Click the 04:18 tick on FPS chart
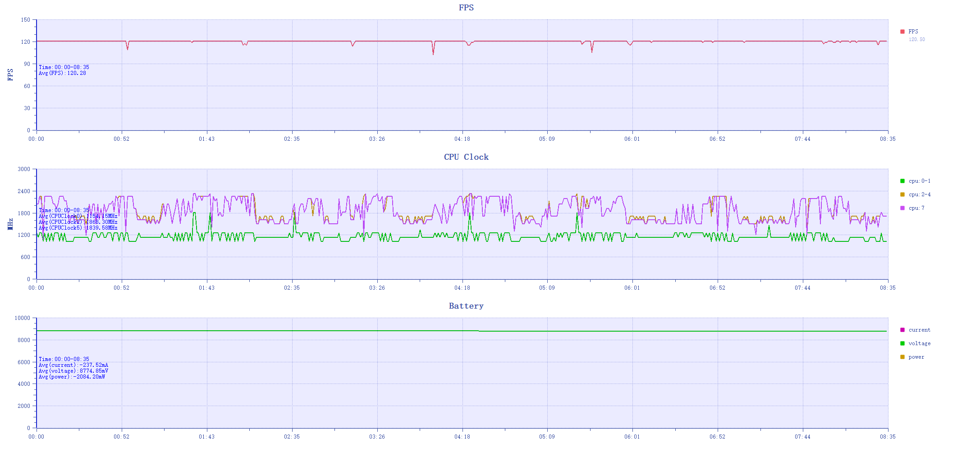This screenshot has height=453, width=980. coord(462,139)
